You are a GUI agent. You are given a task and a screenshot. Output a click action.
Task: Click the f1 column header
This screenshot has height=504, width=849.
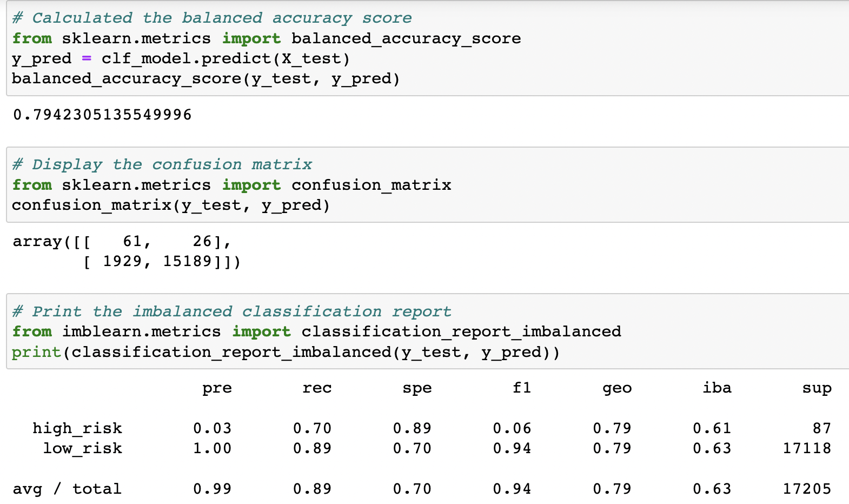[522, 388]
